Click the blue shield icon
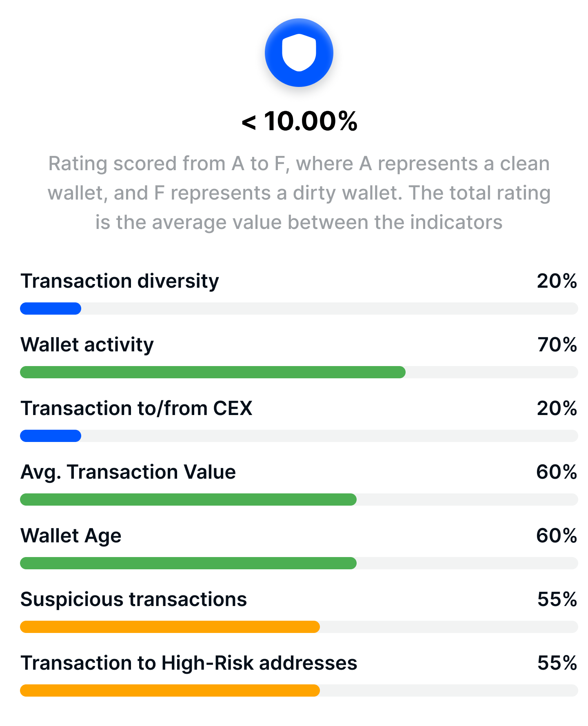 point(299,53)
